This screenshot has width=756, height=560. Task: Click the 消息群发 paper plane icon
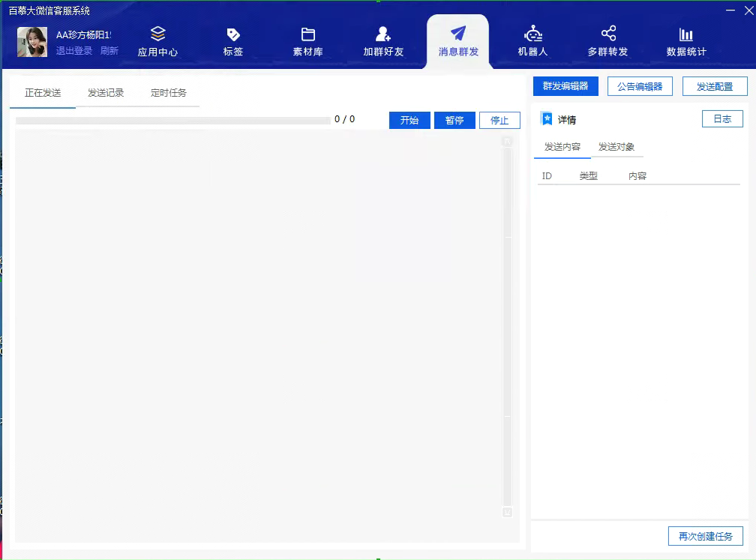point(457,34)
